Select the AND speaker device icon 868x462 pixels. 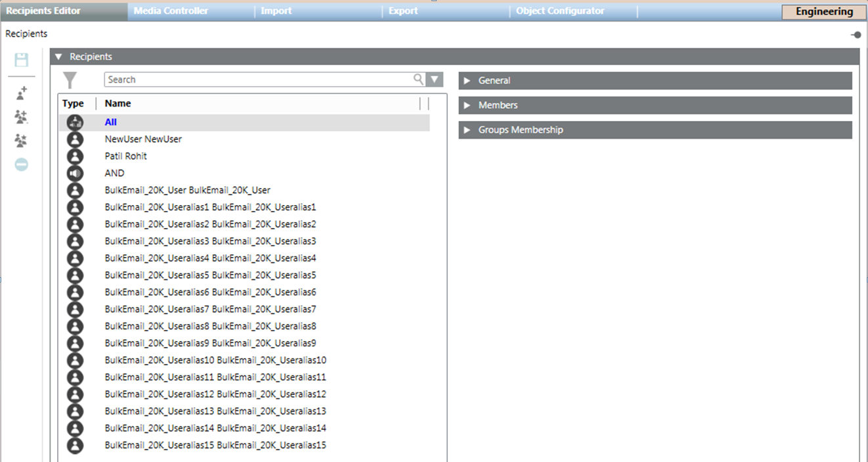click(x=76, y=173)
